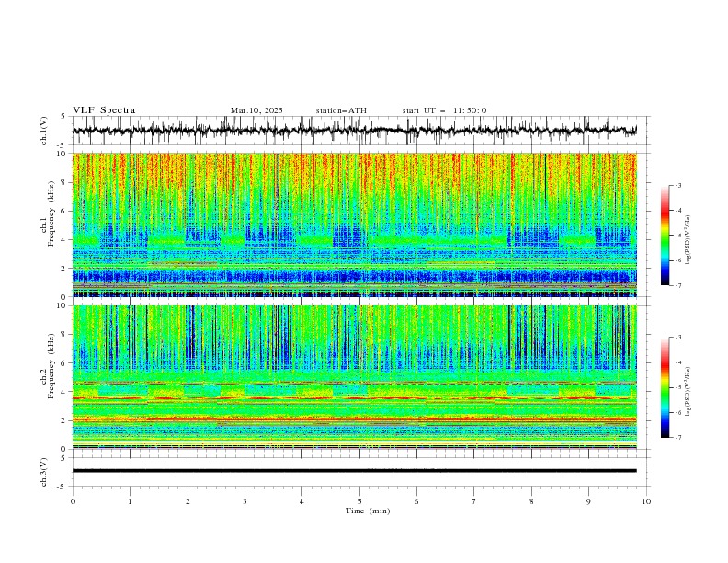Click the "-7" tick on ch.2 colorbar
This screenshot has width=728, height=563.
[x=678, y=438]
